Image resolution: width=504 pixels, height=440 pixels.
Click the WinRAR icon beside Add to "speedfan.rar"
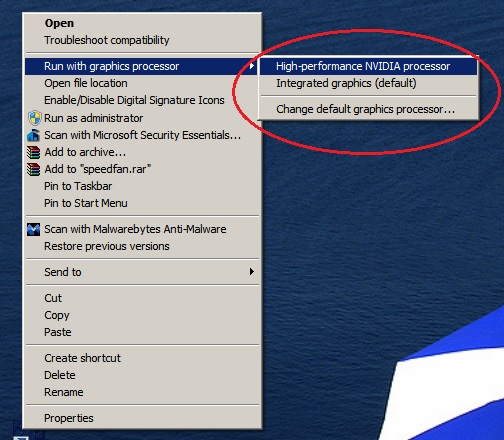[x=33, y=169]
